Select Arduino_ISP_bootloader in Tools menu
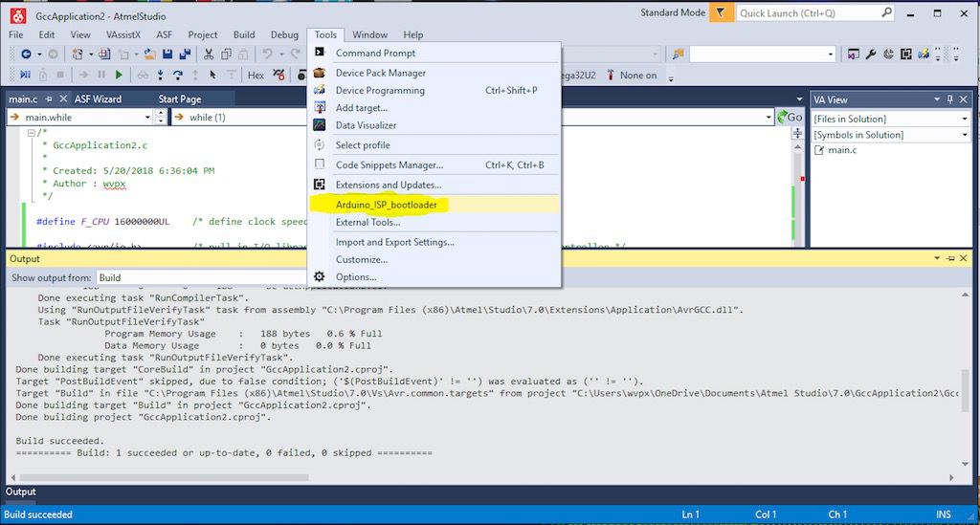The image size is (980, 525). [x=434, y=205]
